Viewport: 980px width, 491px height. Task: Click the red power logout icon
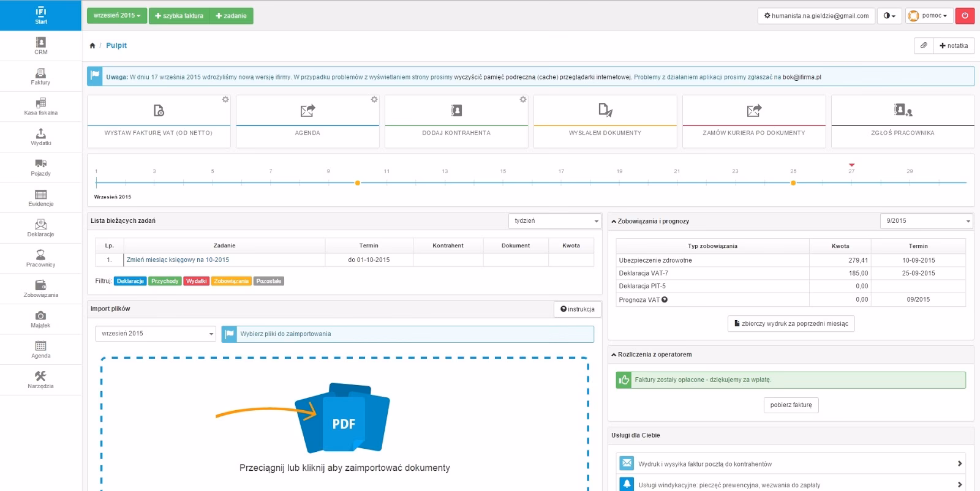[x=965, y=16]
